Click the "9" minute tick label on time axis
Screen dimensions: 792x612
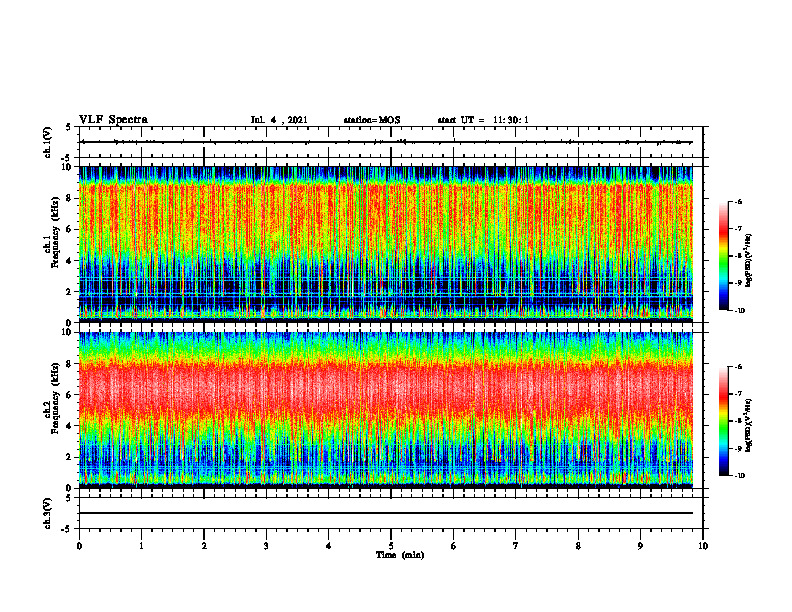pos(640,546)
